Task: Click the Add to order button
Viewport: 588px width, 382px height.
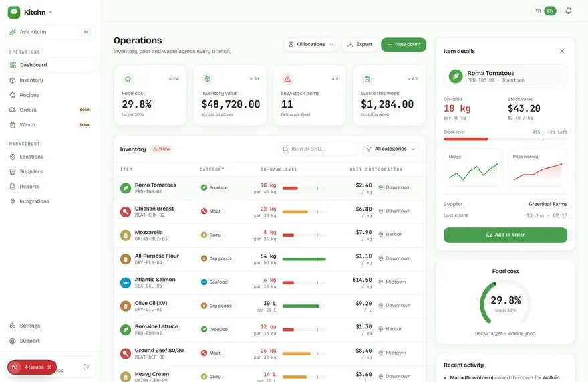Action: pyautogui.click(x=505, y=235)
